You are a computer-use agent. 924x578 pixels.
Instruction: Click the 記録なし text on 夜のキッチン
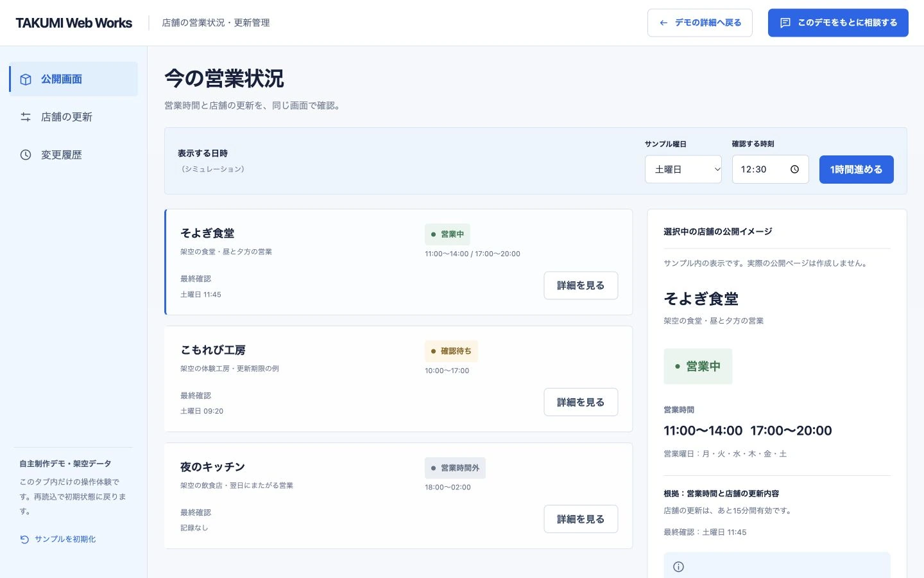[194, 528]
